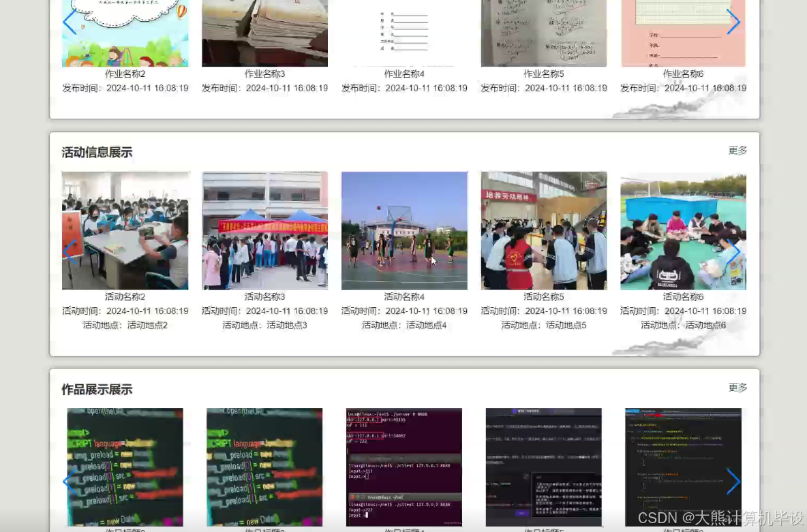Click the next arrow in 活动信息展示 carousel
807x532 pixels.
click(x=733, y=252)
